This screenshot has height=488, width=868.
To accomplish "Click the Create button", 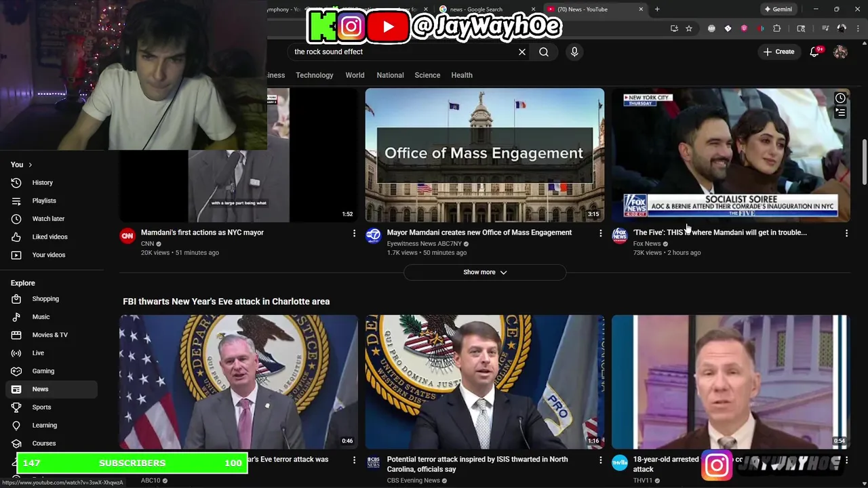I will [778, 52].
